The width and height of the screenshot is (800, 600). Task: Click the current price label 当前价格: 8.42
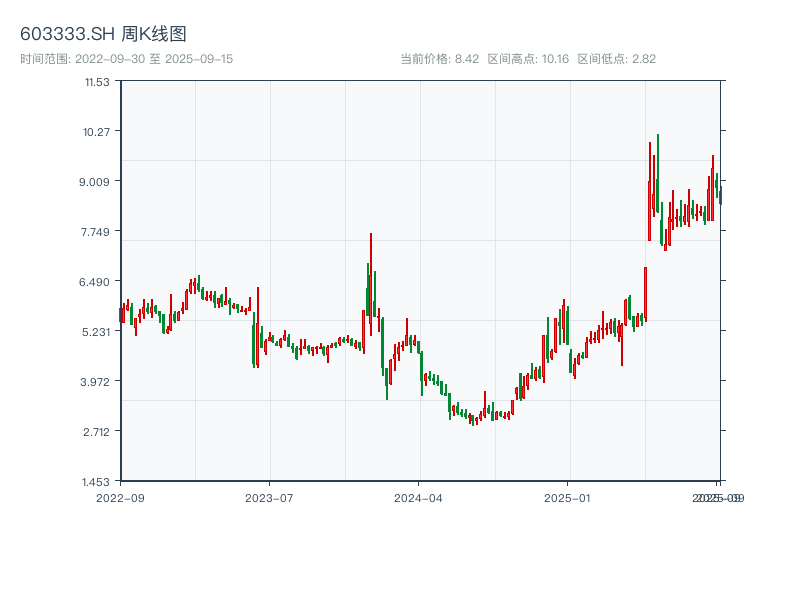tap(439, 59)
